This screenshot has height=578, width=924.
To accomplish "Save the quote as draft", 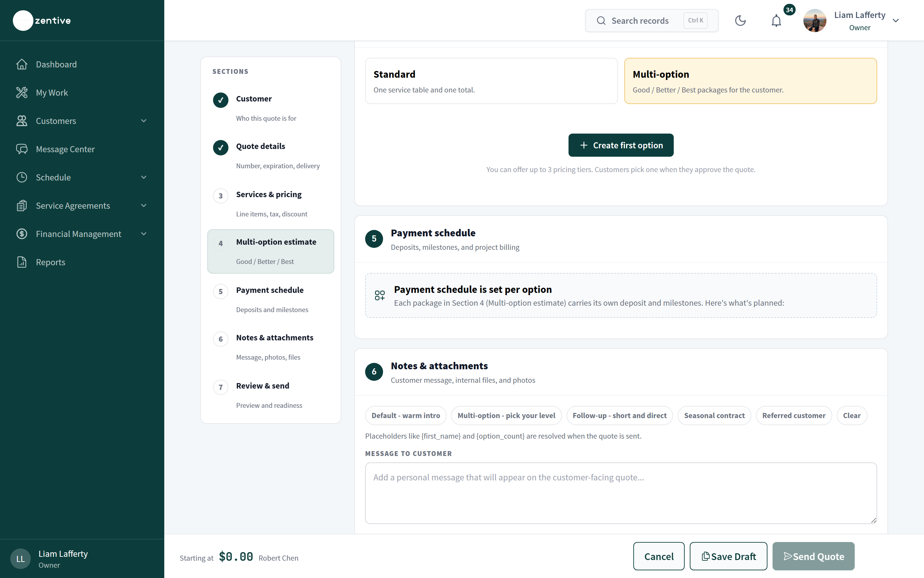I will [x=728, y=556].
